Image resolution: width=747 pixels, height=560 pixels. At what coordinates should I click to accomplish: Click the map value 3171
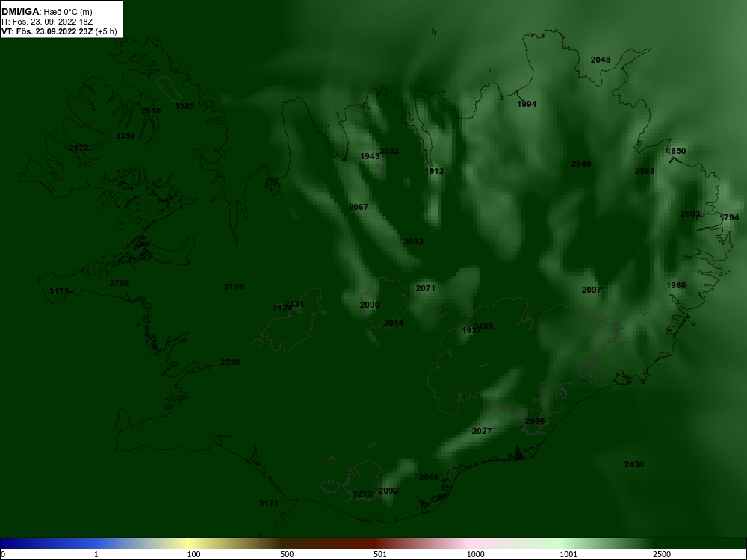269,503
